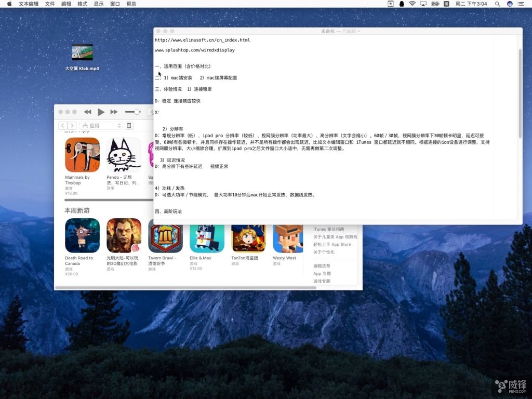Click the 3) 延迟情况 line in TextEdit
The image size is (532, 399).
[172, 160]
